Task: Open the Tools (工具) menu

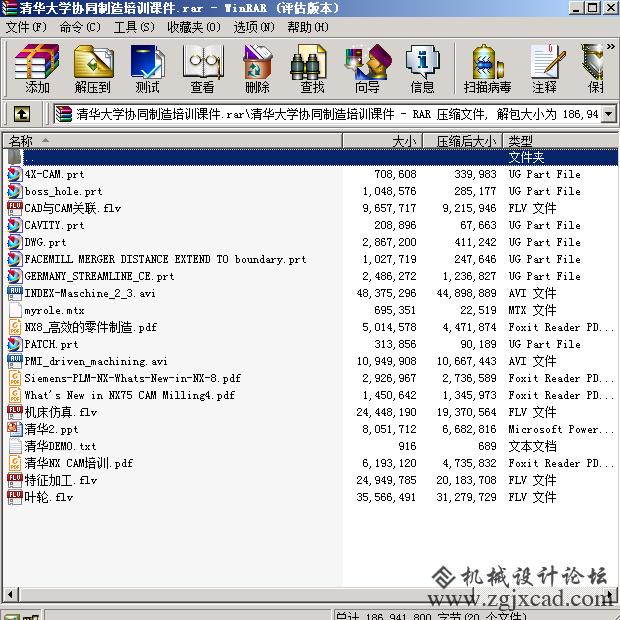Action: pos(134,27)
